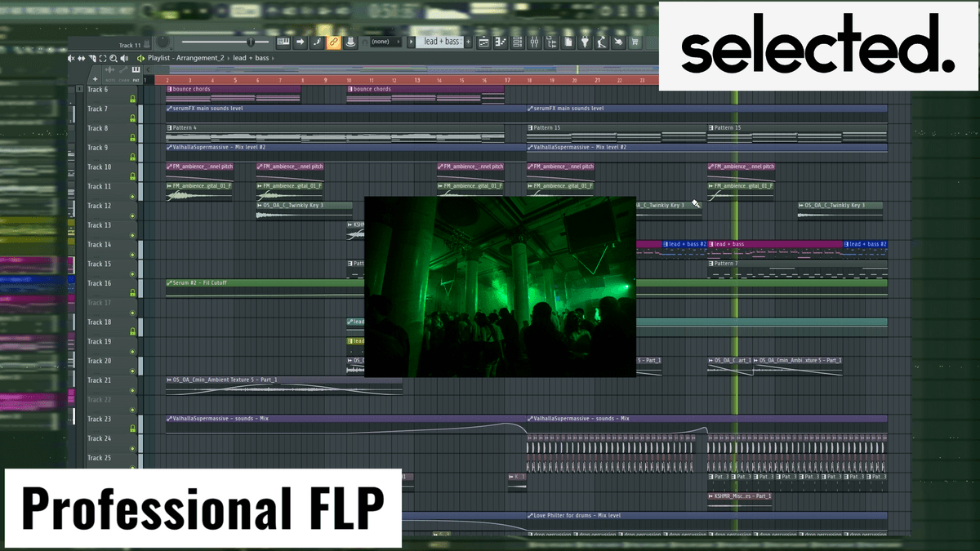Click the typing keyboard icon in toolbar

283,42
